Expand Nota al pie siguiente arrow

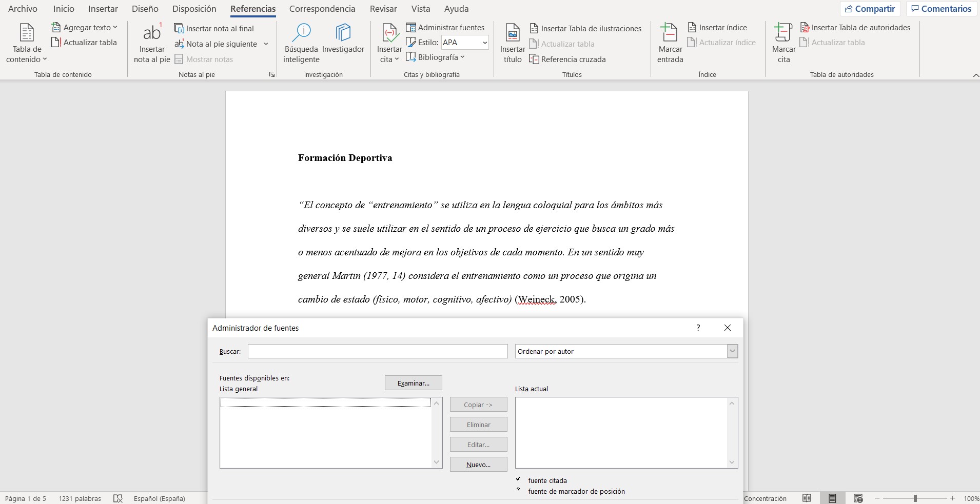tap(266, 44)
